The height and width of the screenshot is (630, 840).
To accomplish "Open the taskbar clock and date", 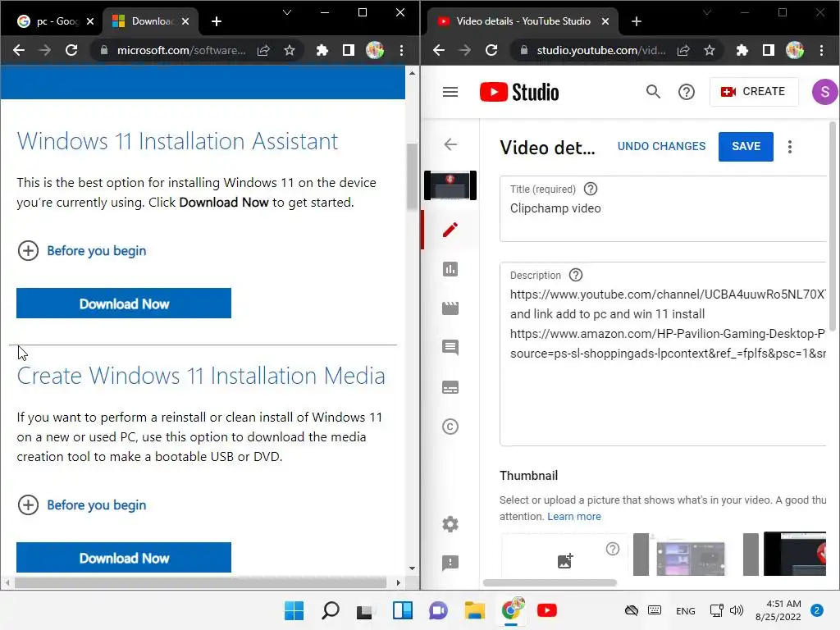I will pos(778,610).
